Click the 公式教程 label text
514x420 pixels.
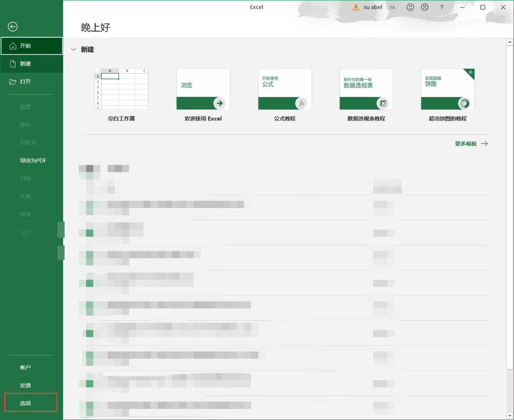[285, 119]
